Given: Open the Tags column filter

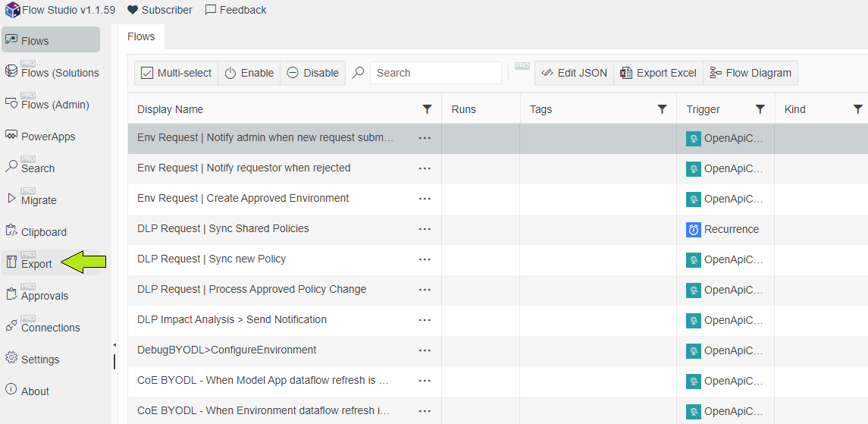Looking at the screenshot, I should 662,109.
